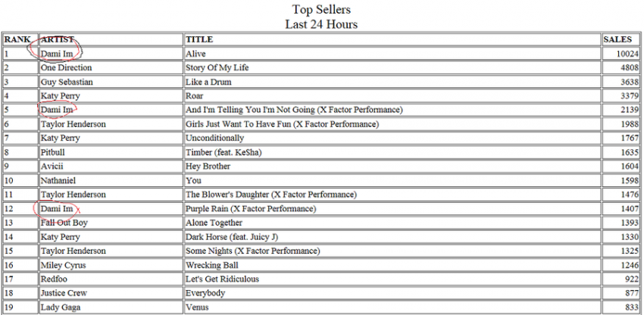Viewport: 644px width, 315px height.
Task: Click the SALES column header
Action: coord(617,39)
